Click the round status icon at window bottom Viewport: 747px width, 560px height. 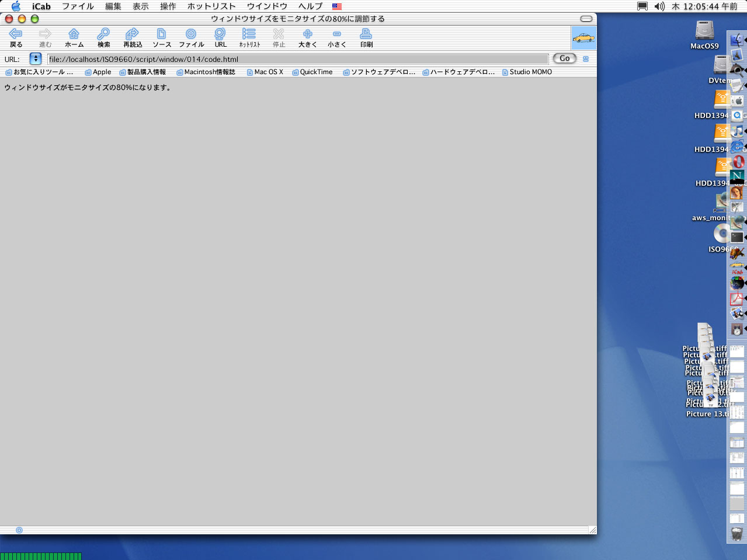coord(19,530)
